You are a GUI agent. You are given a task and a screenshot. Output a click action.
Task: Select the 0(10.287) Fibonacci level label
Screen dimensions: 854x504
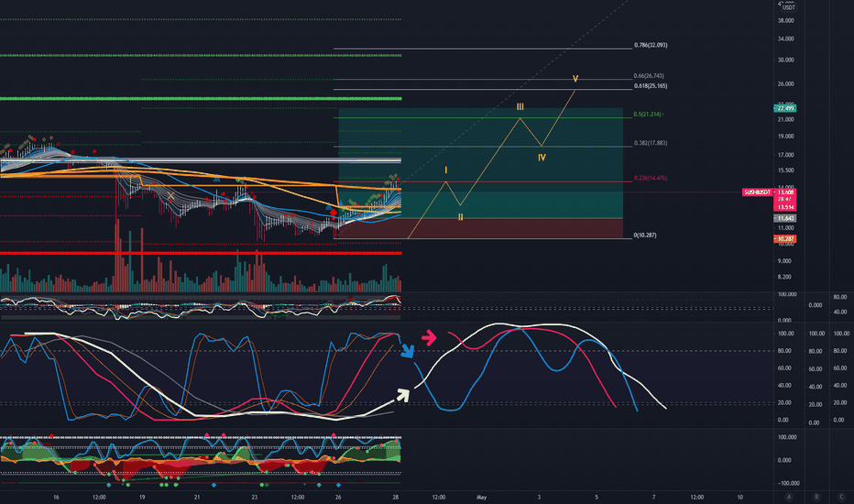tap(645, 236)
